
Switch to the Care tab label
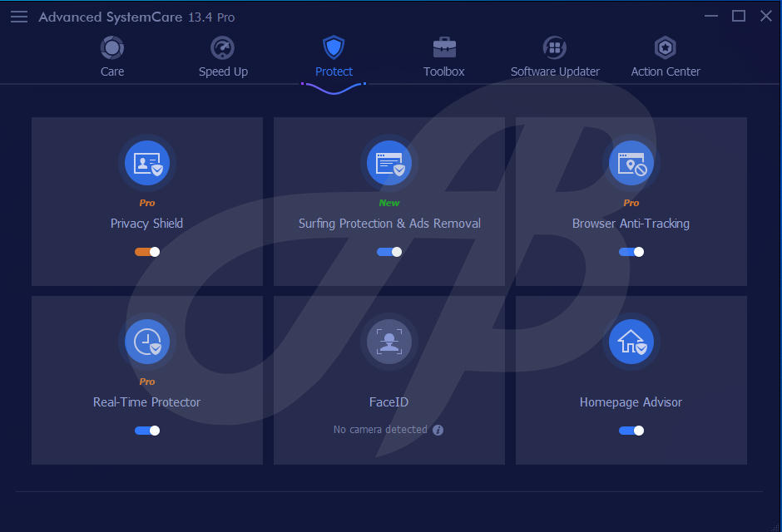(x=112, y=71)
